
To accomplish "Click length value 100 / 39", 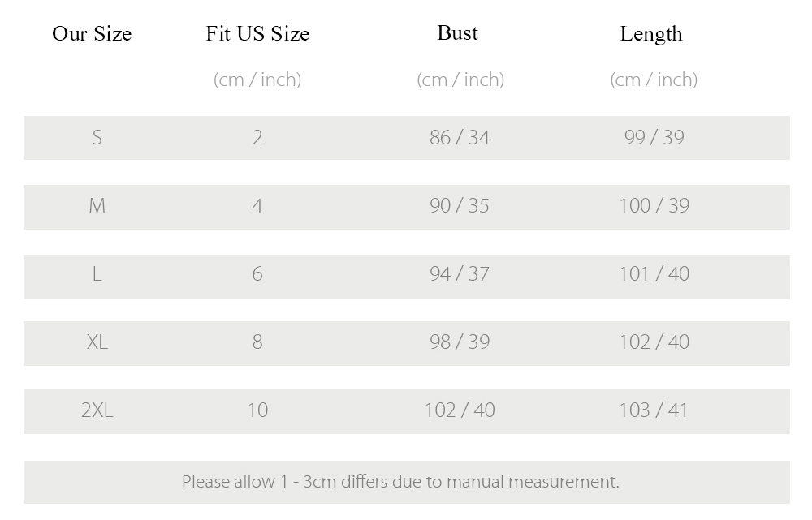I will [654, 206].
